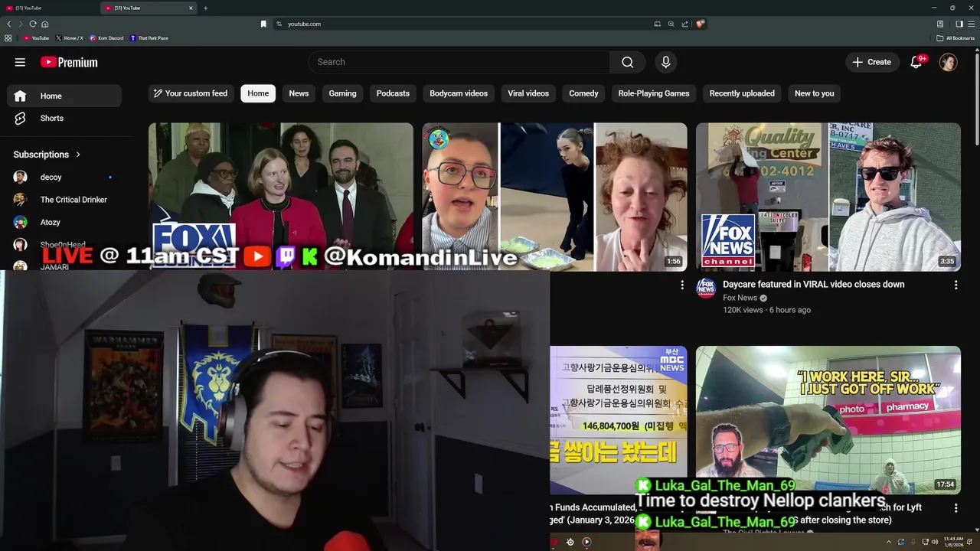Open a new browser tab

point(205,8)
